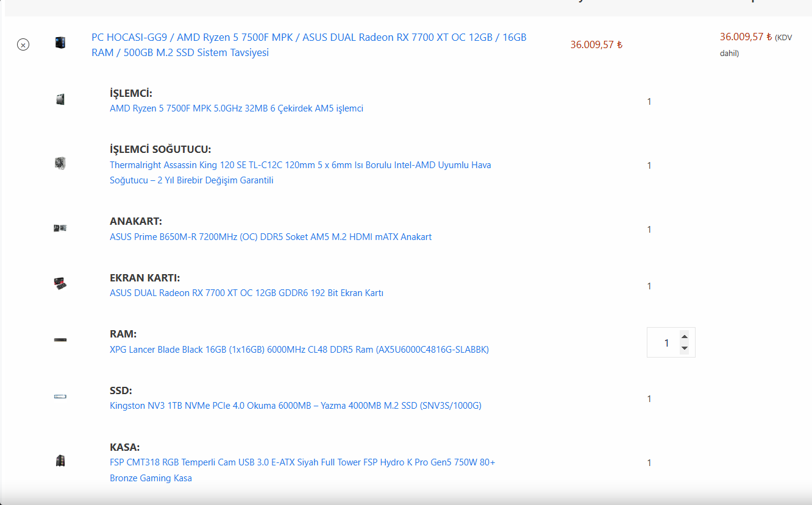
Task: Click the quantity 1 in the İŞLEMCİ row
Action: pos(649,102)
